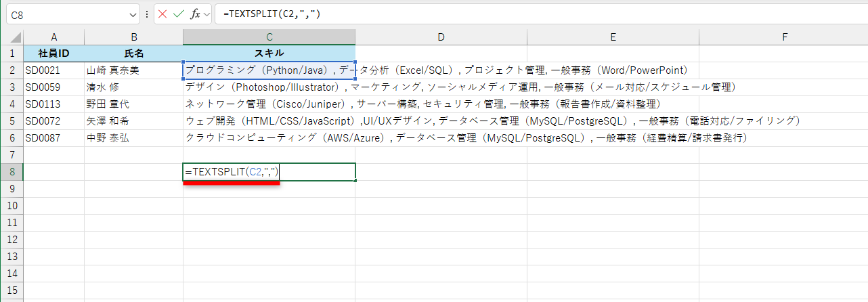The width and height of the screenshot is (868, 302).
Task: Select row 5 header
Action: tap(12, 121)
